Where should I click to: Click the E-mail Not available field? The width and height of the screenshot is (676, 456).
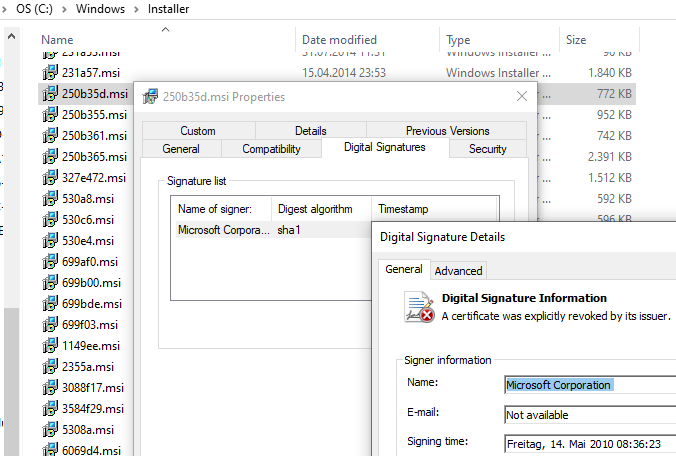pos(590,415)
